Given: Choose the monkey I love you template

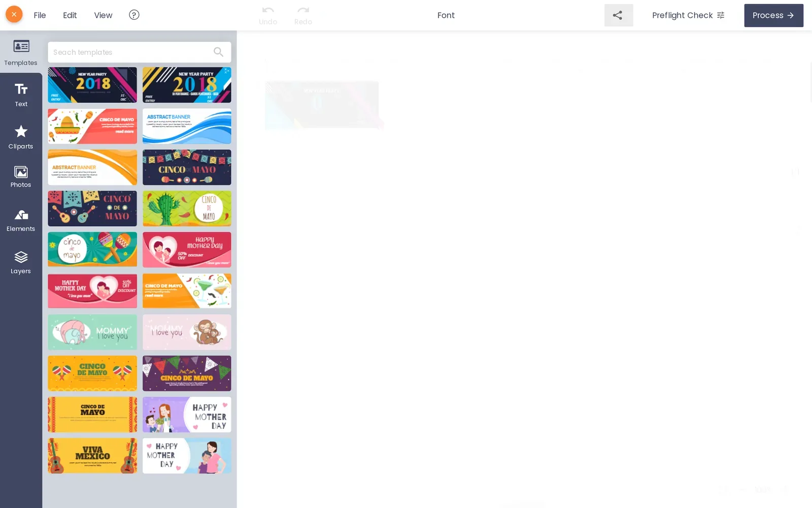Looking at the screenshot, I should 187,332.
